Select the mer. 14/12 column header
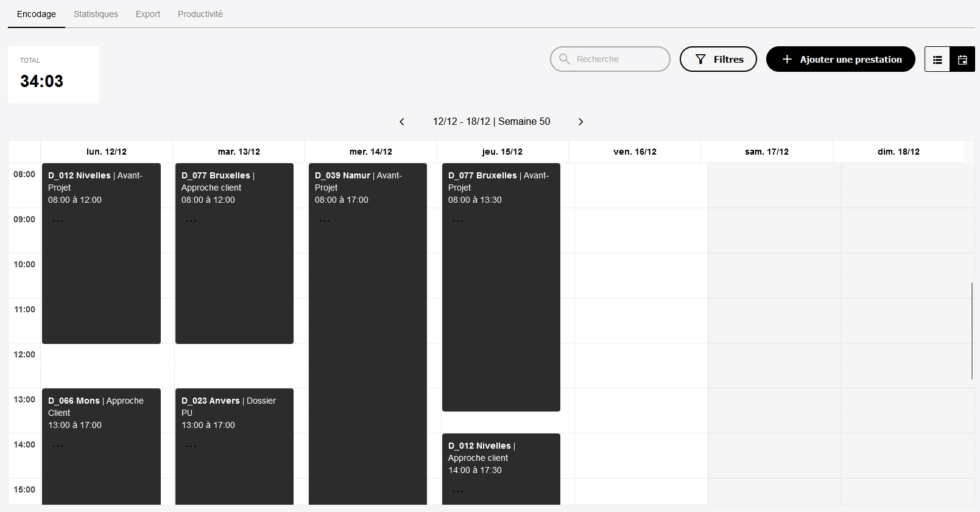980x512 pixels. coord(371,152)
